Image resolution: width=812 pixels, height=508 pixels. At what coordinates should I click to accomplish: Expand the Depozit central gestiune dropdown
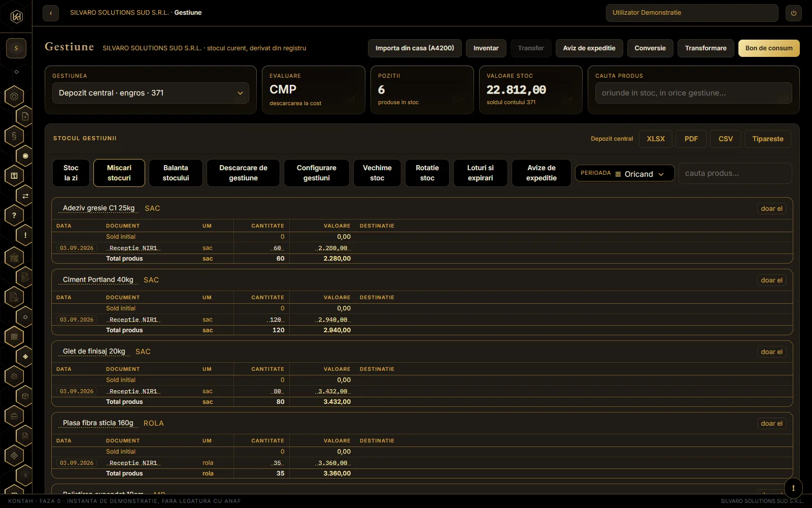coord(151,93)
